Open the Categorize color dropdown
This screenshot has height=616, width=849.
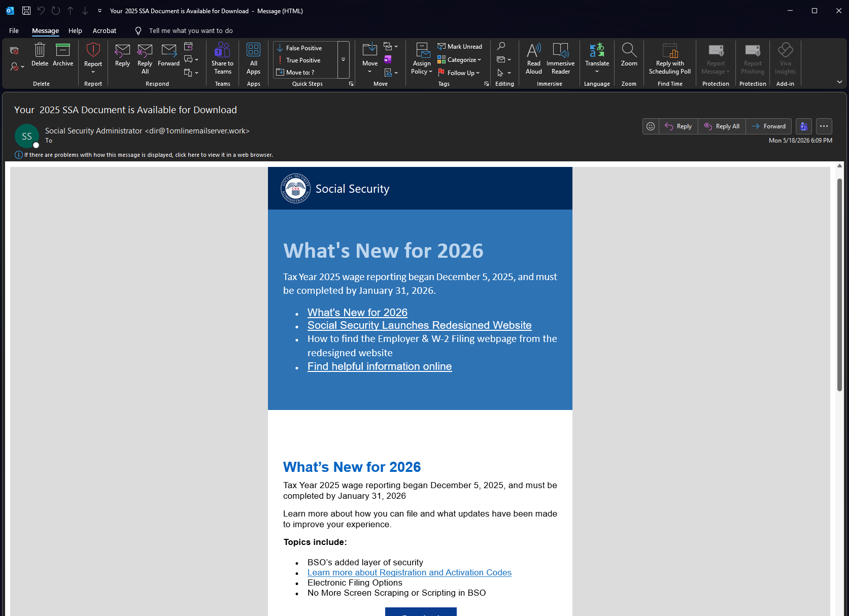pos(459,59)
